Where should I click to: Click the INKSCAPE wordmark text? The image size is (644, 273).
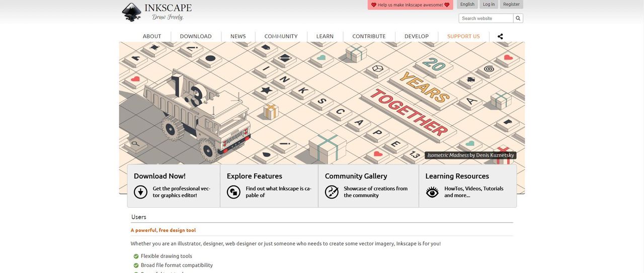coord(168,8)
